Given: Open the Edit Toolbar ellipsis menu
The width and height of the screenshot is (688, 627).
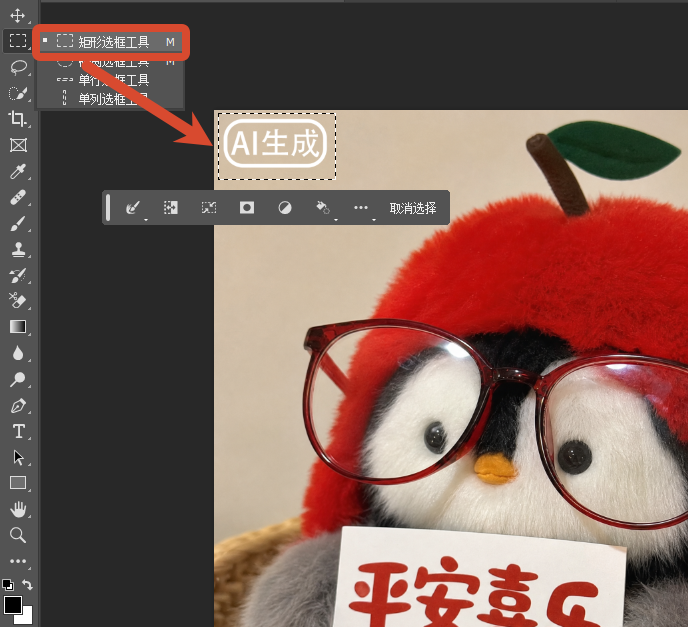Looking at the screenshot, I should click(x=18, y=561).
